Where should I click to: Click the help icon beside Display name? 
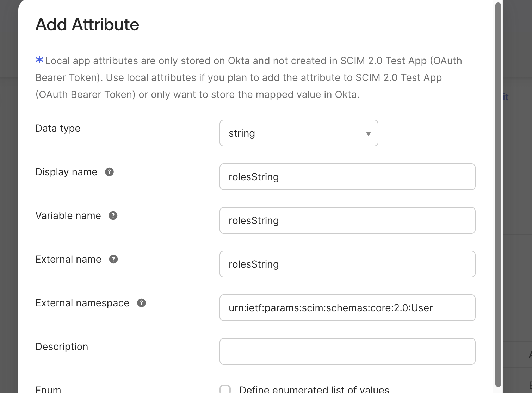coord(110,172)
